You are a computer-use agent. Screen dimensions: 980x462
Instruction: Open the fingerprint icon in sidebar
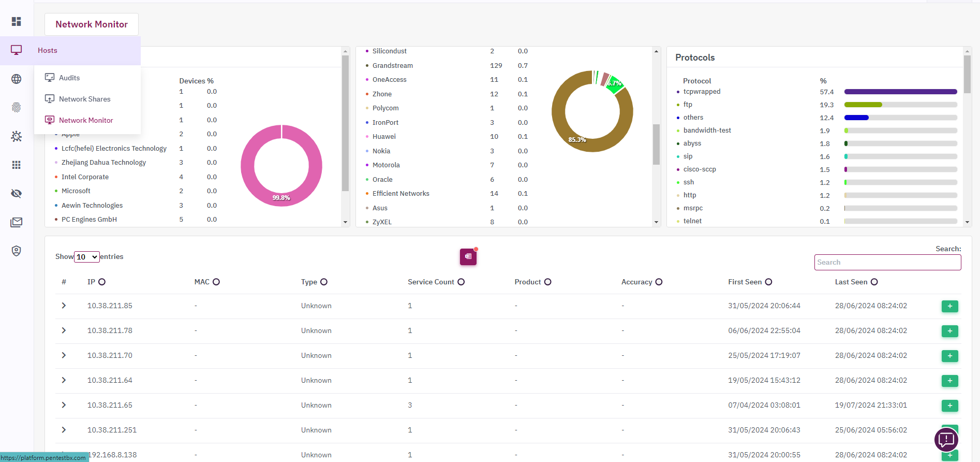[x=17, y=108]
